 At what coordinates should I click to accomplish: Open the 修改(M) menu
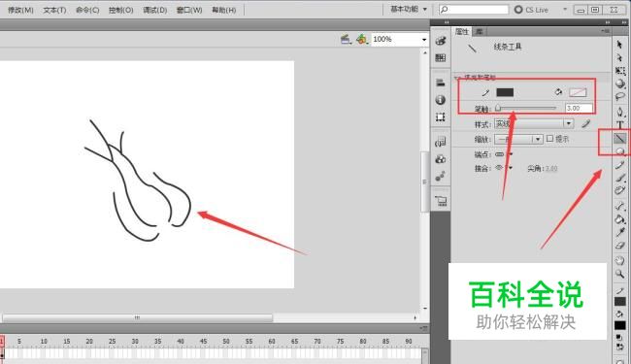tap(20, 10)
